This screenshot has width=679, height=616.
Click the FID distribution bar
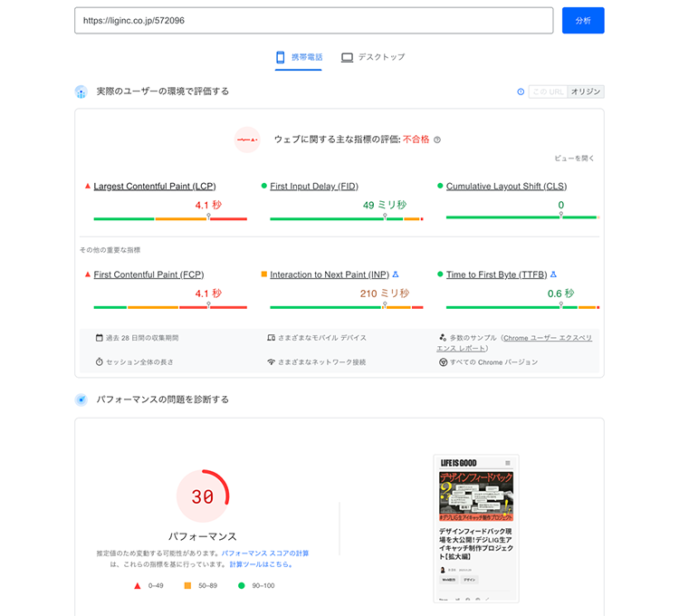(347, 218)
